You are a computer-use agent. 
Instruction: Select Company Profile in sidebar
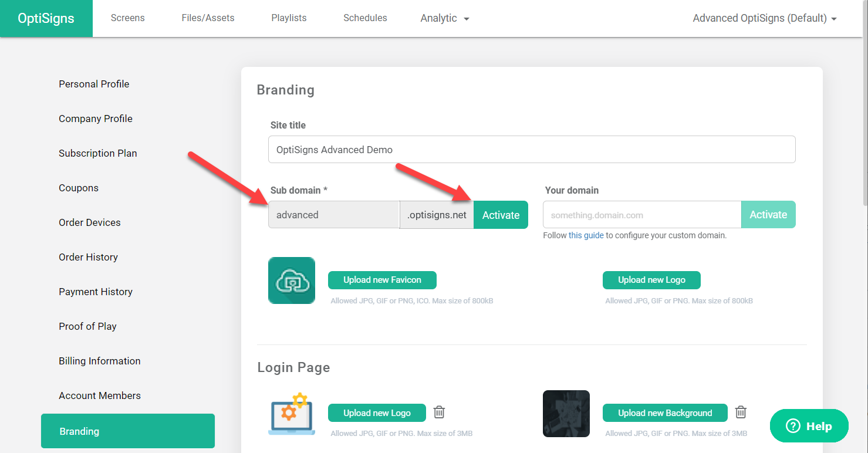pyautogui.click(x=96, y=119)
